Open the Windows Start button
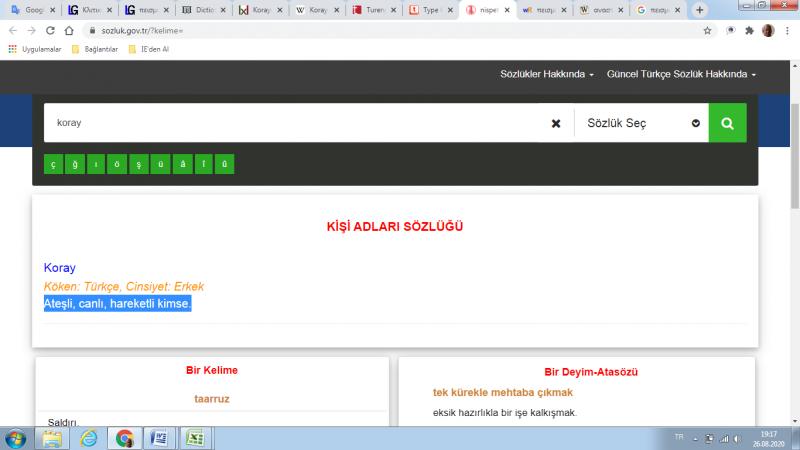 [15, 439]
